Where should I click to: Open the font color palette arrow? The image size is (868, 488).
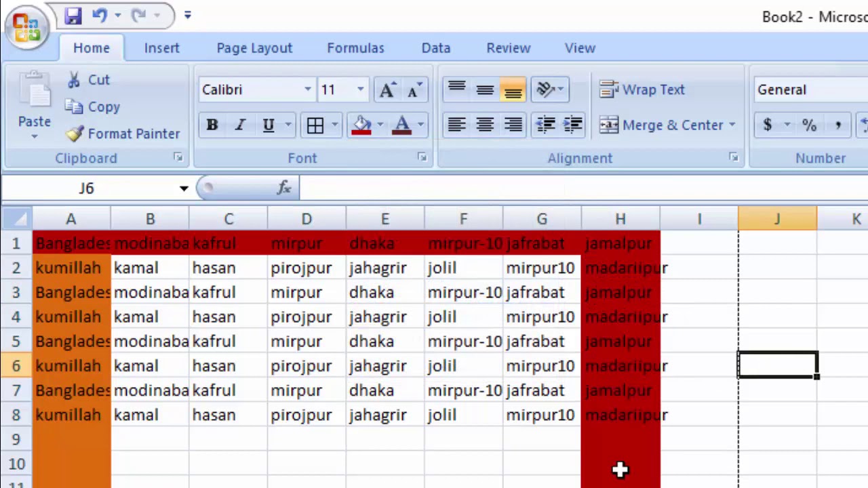(x=421, y=125)
